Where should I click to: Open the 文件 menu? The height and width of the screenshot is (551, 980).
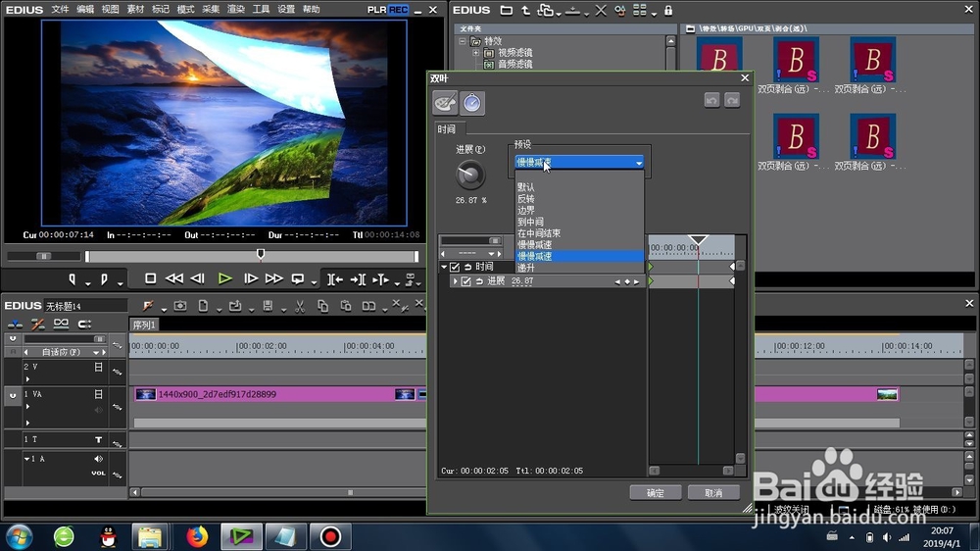[60, 10]
